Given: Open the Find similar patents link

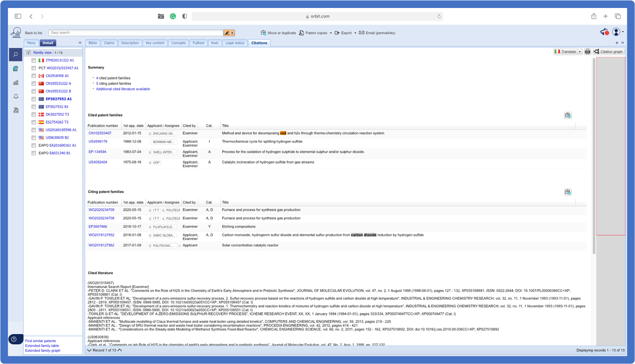Looking at the screenshot, I should point(40,341).
